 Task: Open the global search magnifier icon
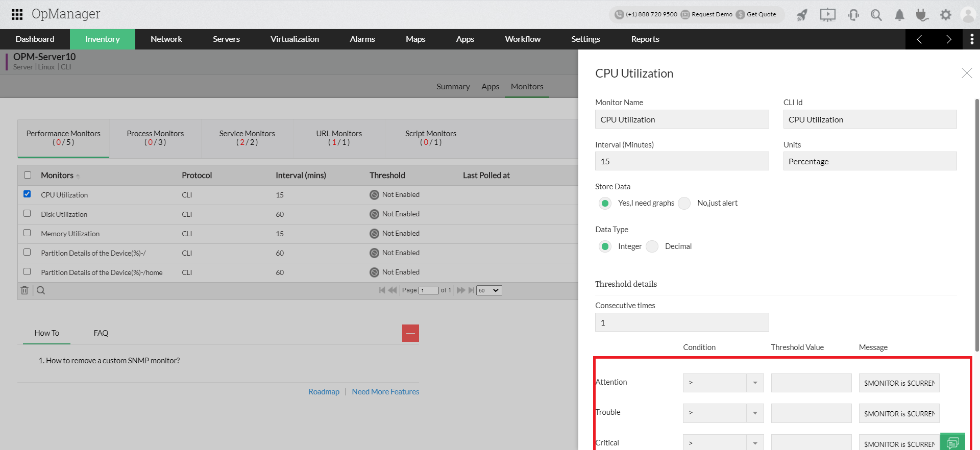coord(876,15)
